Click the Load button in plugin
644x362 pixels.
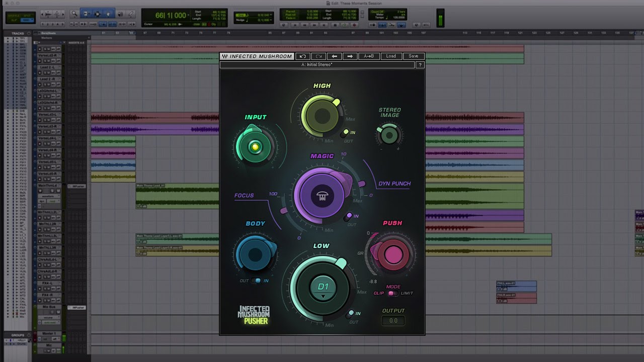pos(391,56)
